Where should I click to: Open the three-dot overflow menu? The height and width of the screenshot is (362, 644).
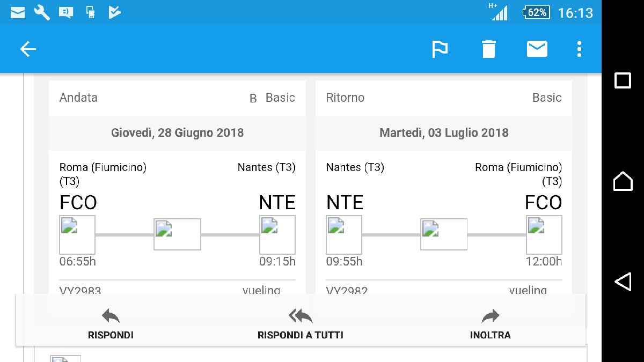coord(579,49)
